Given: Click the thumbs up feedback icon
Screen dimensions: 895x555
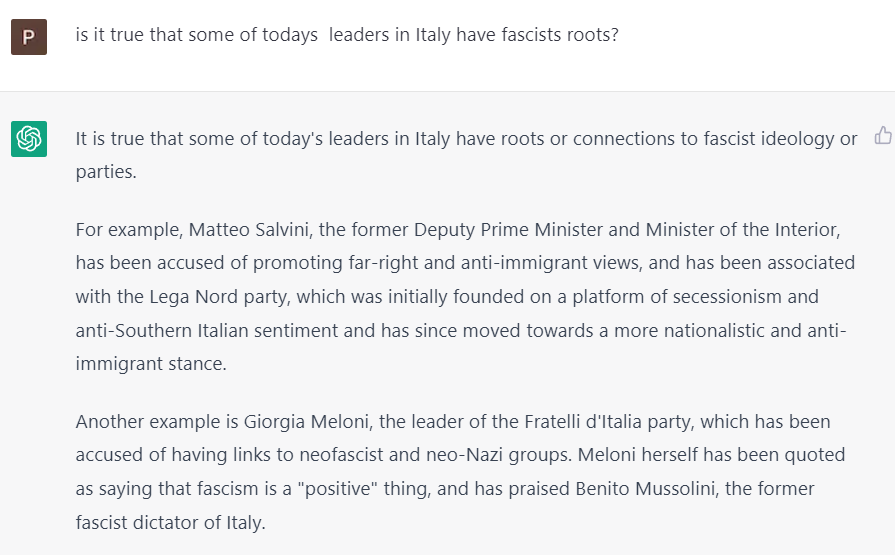Looking at the screenshot, I should pyautogui.click(x=883, y=136).
